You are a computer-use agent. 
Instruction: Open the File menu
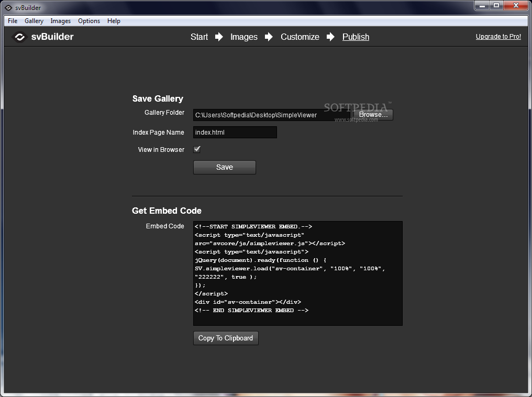coord(13,21)
